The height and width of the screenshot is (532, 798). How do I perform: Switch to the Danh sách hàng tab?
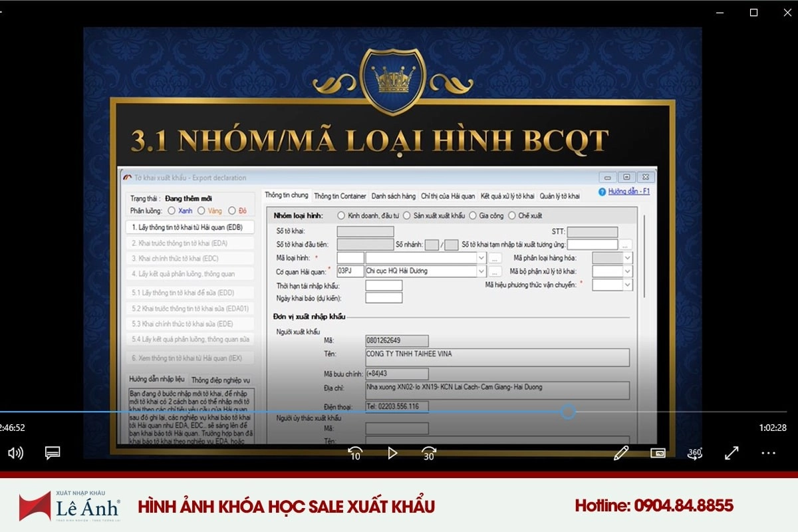click(393, 196)
